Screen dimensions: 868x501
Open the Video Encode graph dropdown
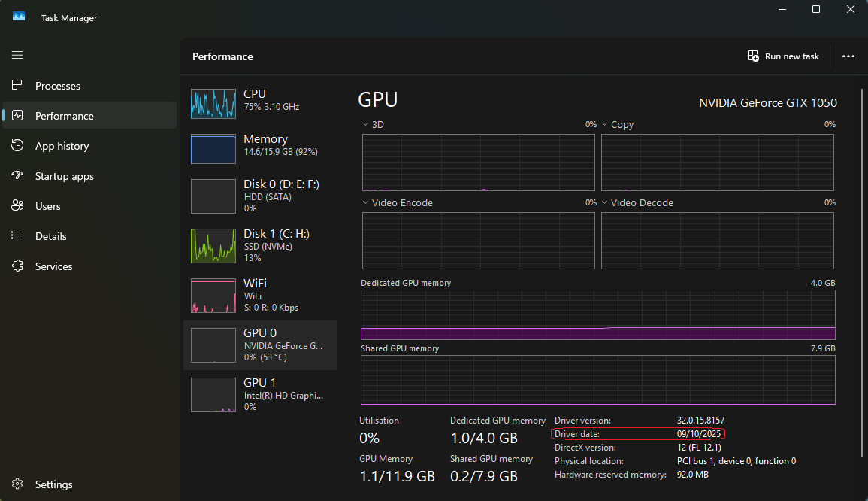pyautogui.click(x=366, y=203)
